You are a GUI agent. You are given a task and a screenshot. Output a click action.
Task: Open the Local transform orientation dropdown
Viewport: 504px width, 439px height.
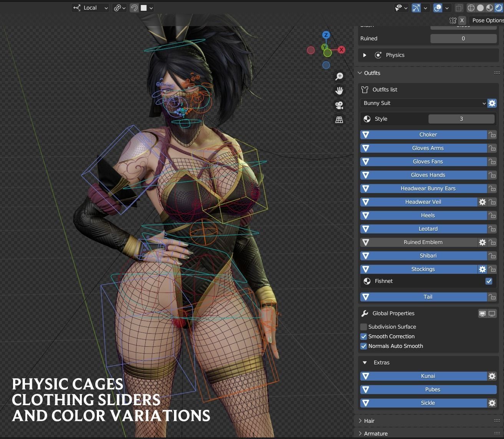tap(90, 8)
